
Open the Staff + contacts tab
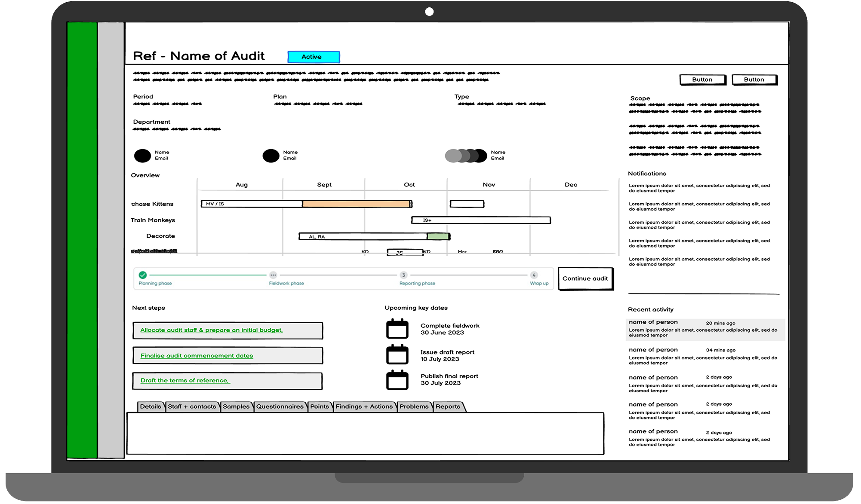pos(192,406)
